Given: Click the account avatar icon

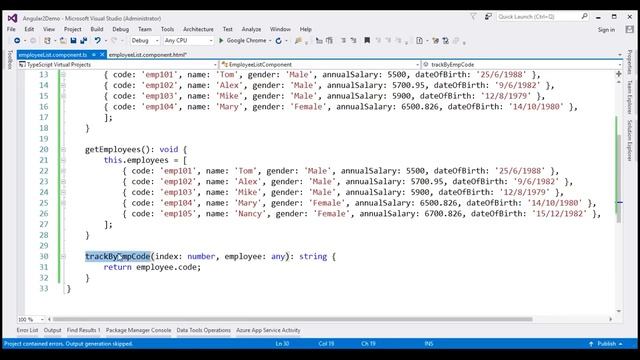Looking at the screenshot, I should tap(629, 29).
